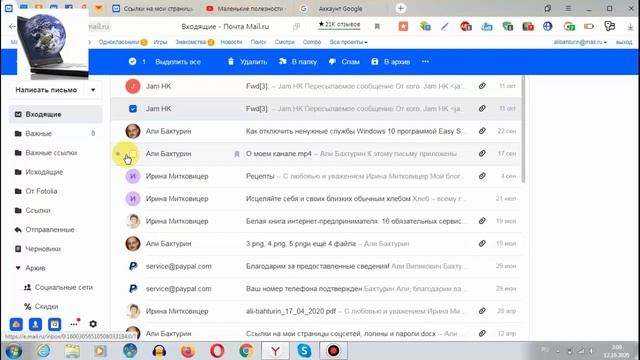Click attachment paperclip on second Jam HK letter

[482, 109]
